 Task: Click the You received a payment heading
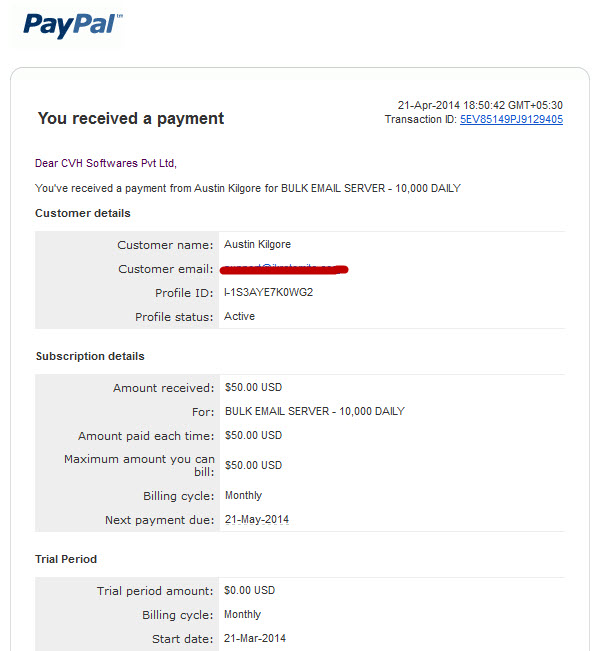coord(131,119)
